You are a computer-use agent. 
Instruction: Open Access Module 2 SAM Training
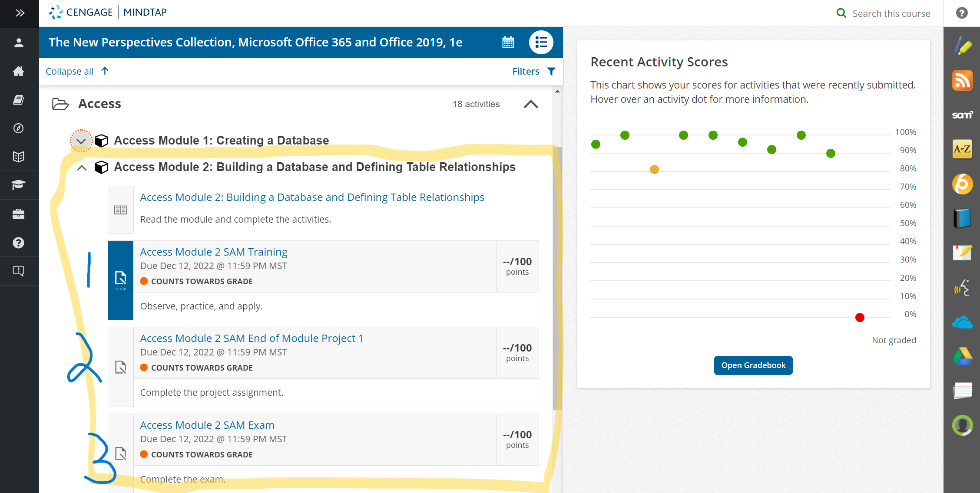point(214,252)
